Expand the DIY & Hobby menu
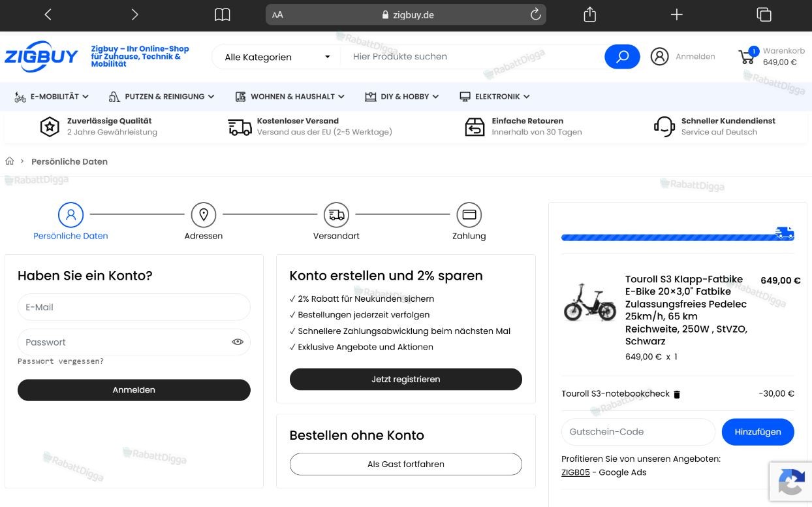 (x=401, y=97)
